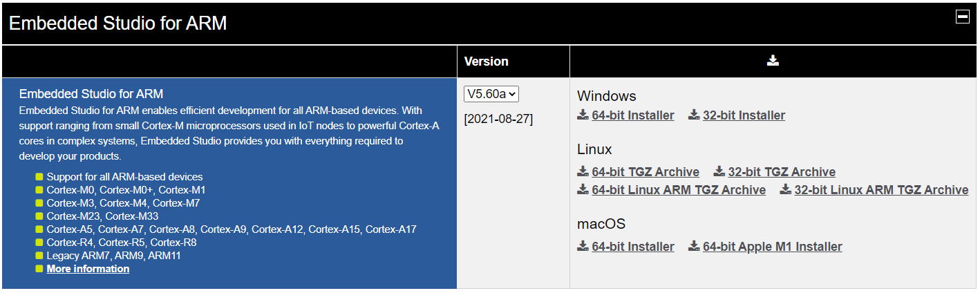Download Linux 64-bit TGZ Archive link
980x293 pixels.
[646, 172]
